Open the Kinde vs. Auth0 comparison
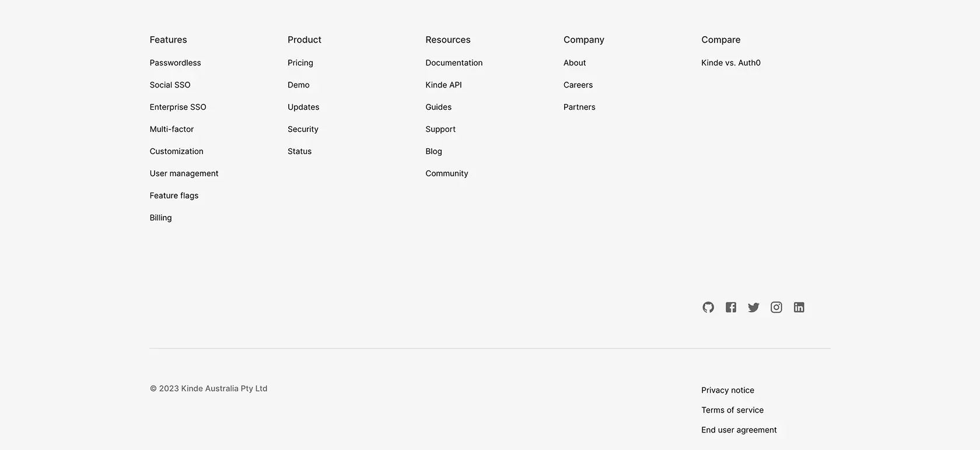The height and width of the screenshot is (450, 980). pyautogui.click(x=731, y=62)
